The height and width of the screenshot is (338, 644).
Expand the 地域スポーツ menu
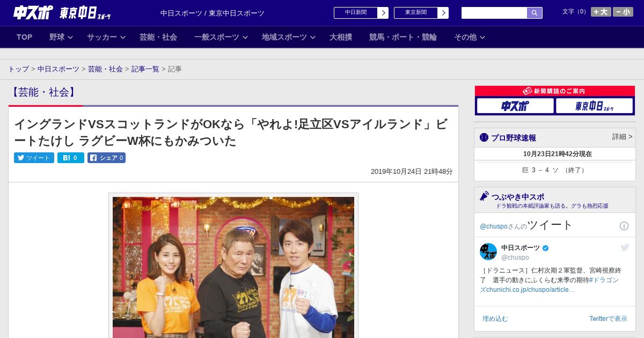click(288, 37)
